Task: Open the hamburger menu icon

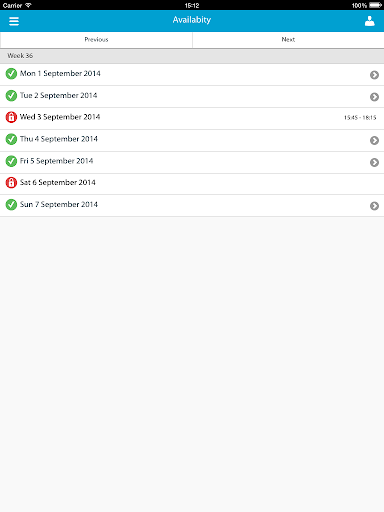Action: (14, 21)
